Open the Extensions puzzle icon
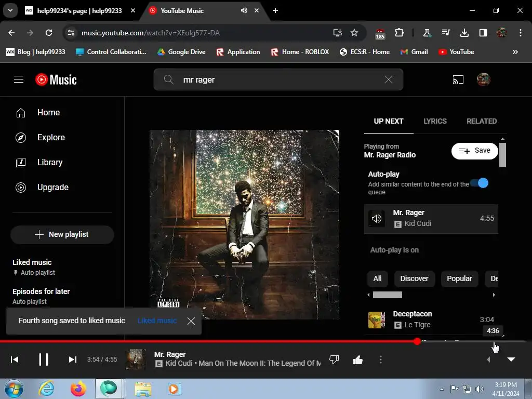This screenshot has width=532, height=399. (x=400, y=33)
